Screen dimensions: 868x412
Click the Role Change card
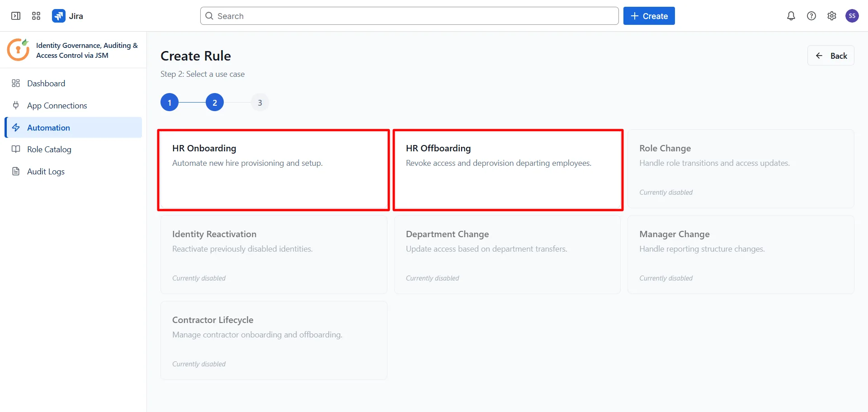point(741,169)
